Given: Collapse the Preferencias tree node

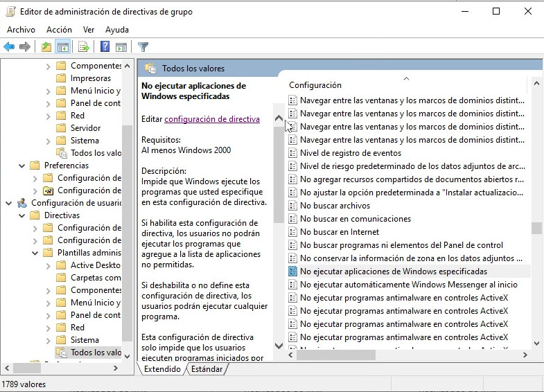Looking at the screenshot, I should pyautogui.click(x=22, y=166).
